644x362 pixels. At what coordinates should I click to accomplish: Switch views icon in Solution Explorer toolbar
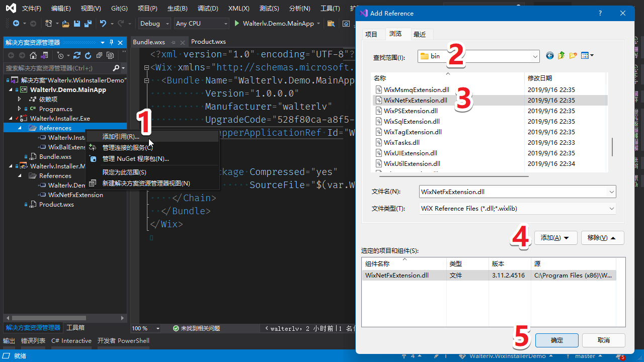coord(44,55)
